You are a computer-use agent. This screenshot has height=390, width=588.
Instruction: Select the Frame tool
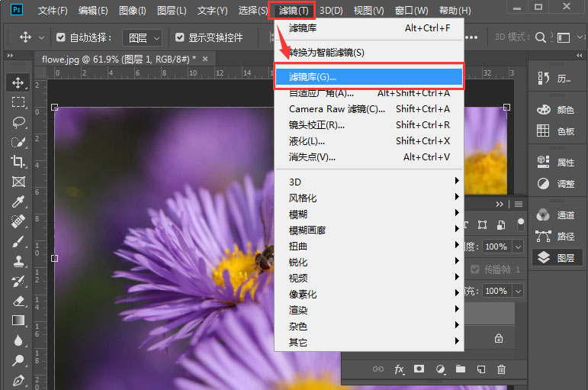18,182
